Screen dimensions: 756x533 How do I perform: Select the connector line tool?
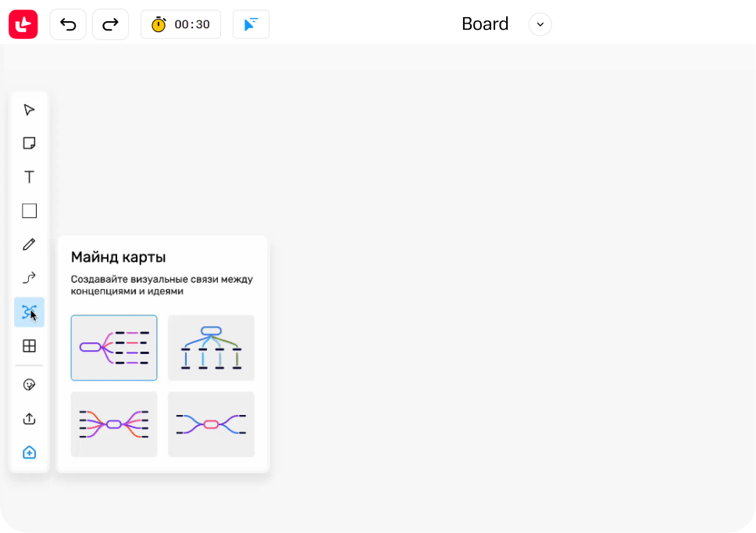(x=29, y=278)
